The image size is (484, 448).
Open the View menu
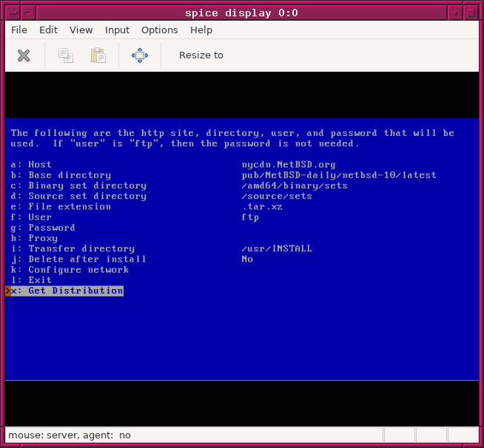tap(81, 30)
